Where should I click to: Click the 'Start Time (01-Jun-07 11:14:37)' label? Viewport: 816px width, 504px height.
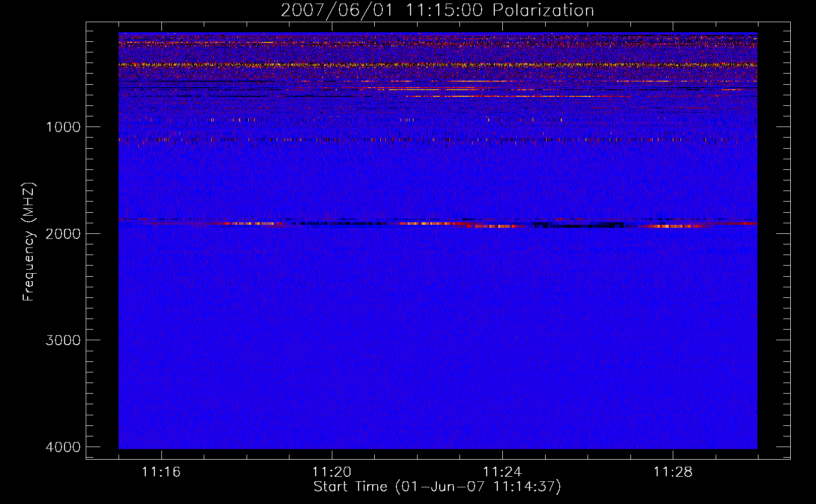437,487
